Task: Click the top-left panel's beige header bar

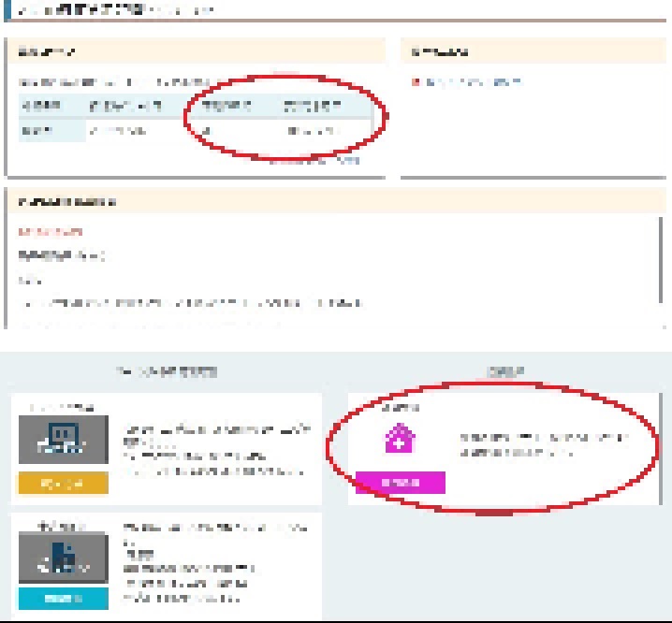Action: pos(195,51)
